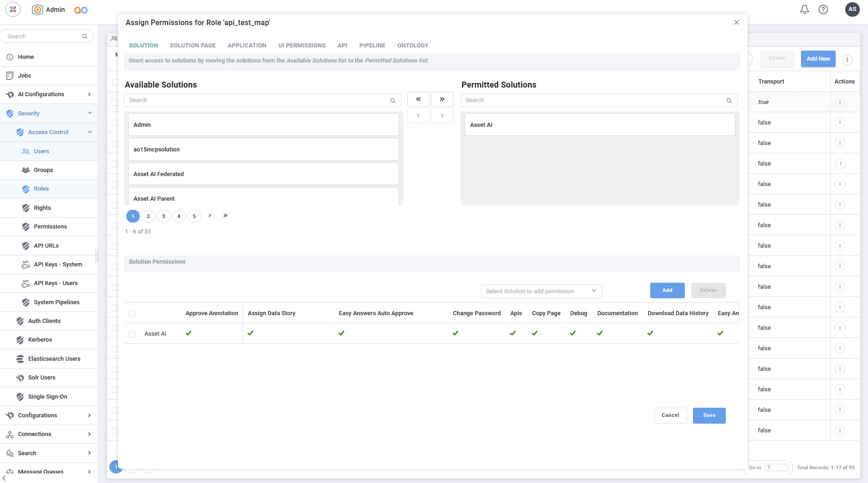The image size is (868, 483).
Task: Go to next page of available solutions
Action: point(210,216)
